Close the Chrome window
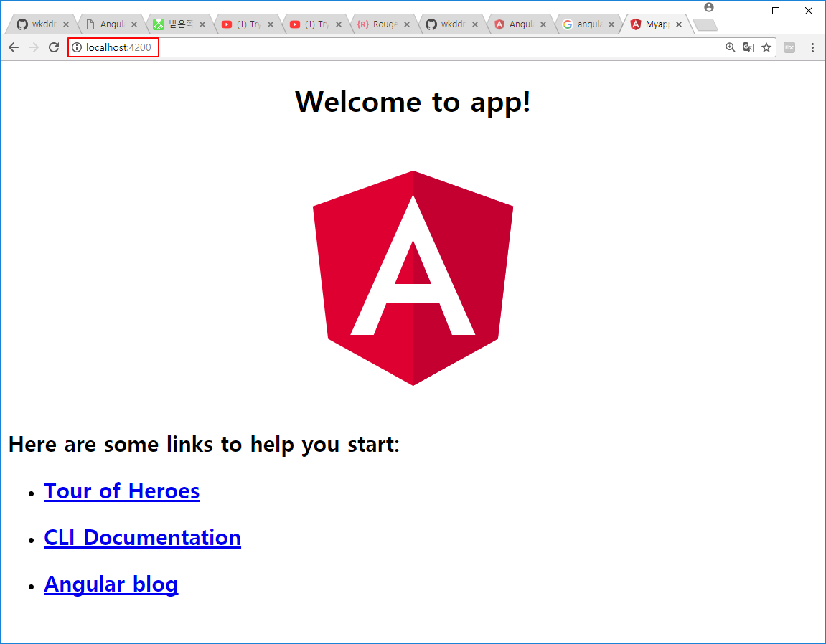Image resolution: width=826 pixels, height=644 pixels. [809, 11]
